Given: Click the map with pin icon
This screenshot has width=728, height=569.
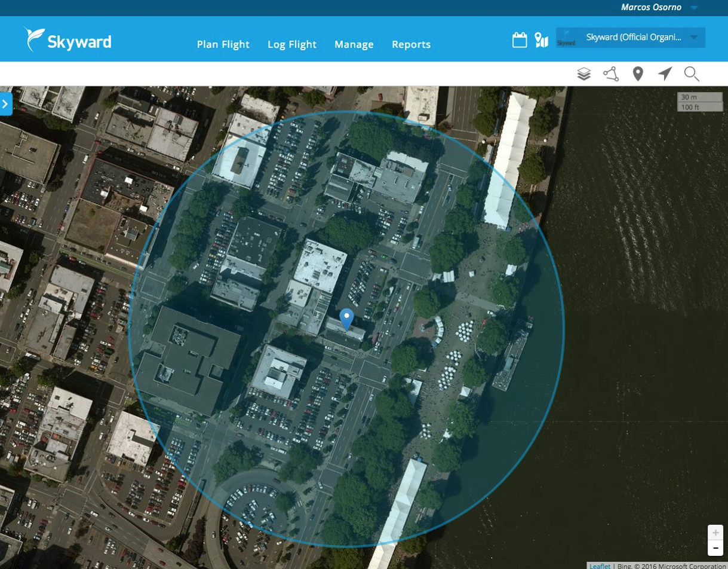Looking at the screenshot, I should [x=541, y=40].
